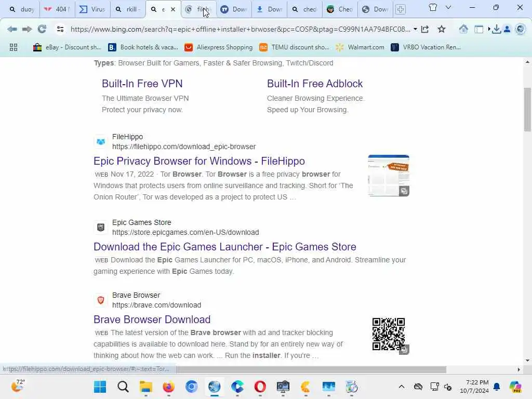Click the Epic Games Store favicon
532x399 pixels.
(x=101, y=228)
